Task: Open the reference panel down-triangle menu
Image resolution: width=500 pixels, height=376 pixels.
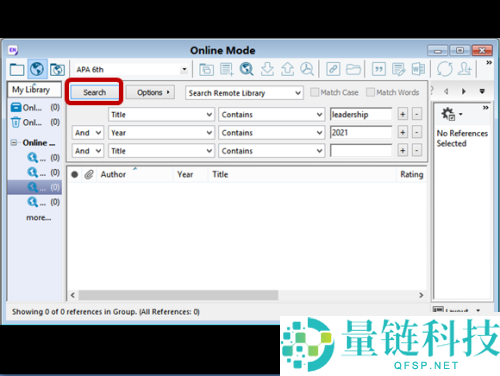Action: (x=482, y=91)
